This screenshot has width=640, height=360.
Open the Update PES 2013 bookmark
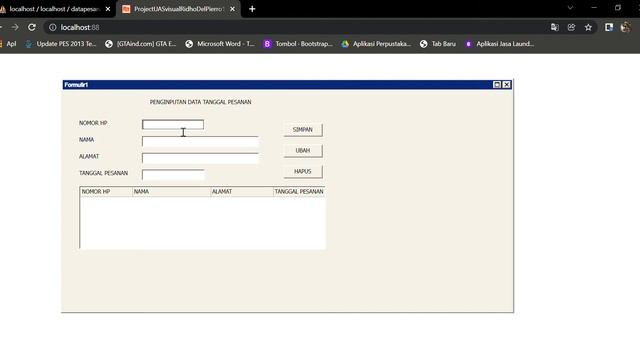click(x=61, y=44)
